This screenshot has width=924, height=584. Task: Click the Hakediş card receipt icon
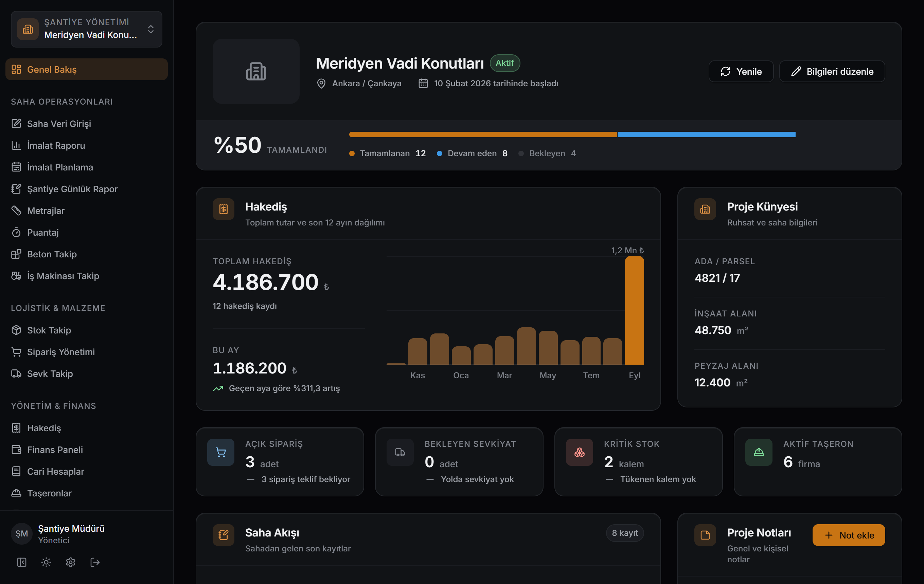224,209
